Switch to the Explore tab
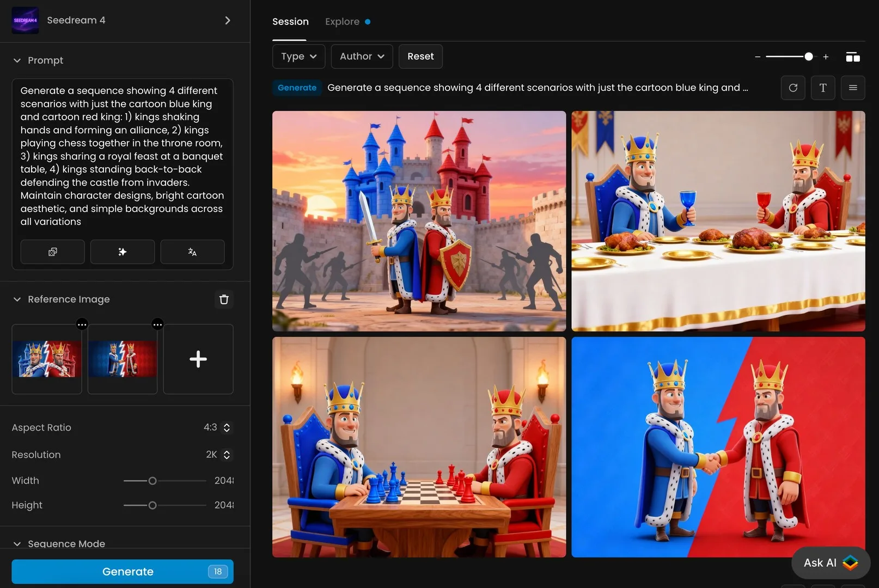The image size is (879, 588). (x=343, y=21)
